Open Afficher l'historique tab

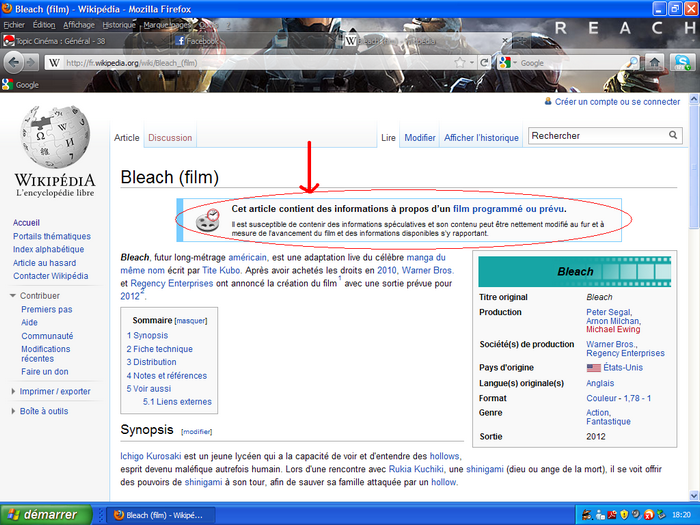[x=481, y=138]
